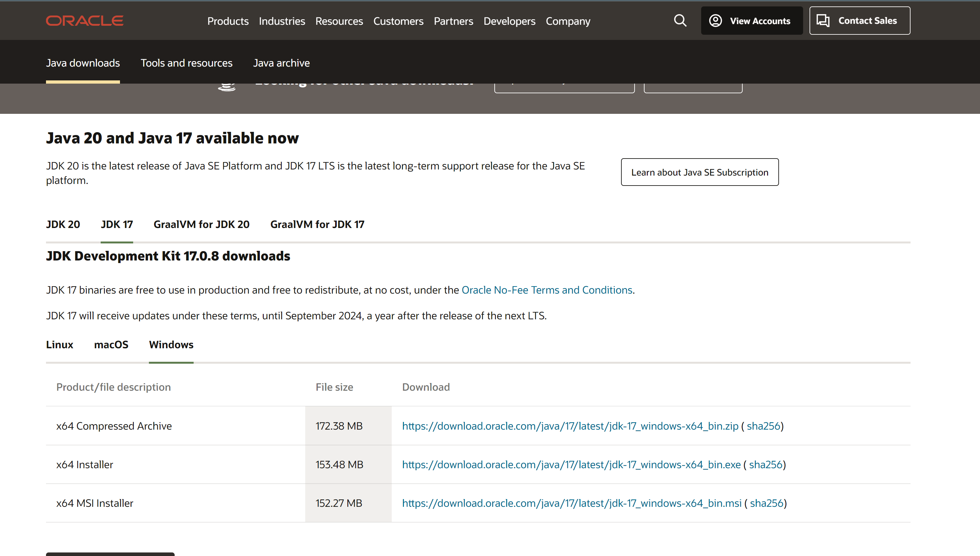Click the x64 Installer description
Image resolution: width=980 pixels, height=556 pixels.
pyautogui.click(x=85, y=464)
